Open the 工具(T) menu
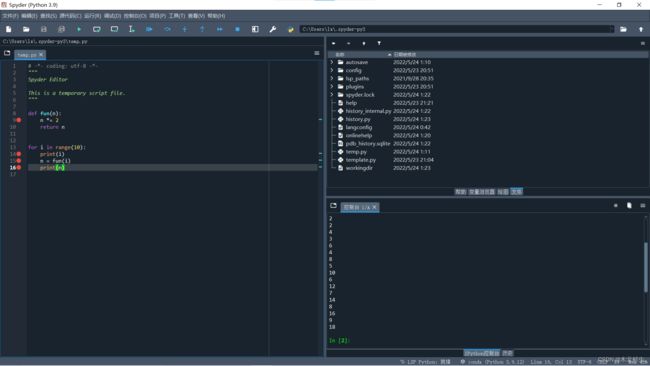 coord(177,16)
